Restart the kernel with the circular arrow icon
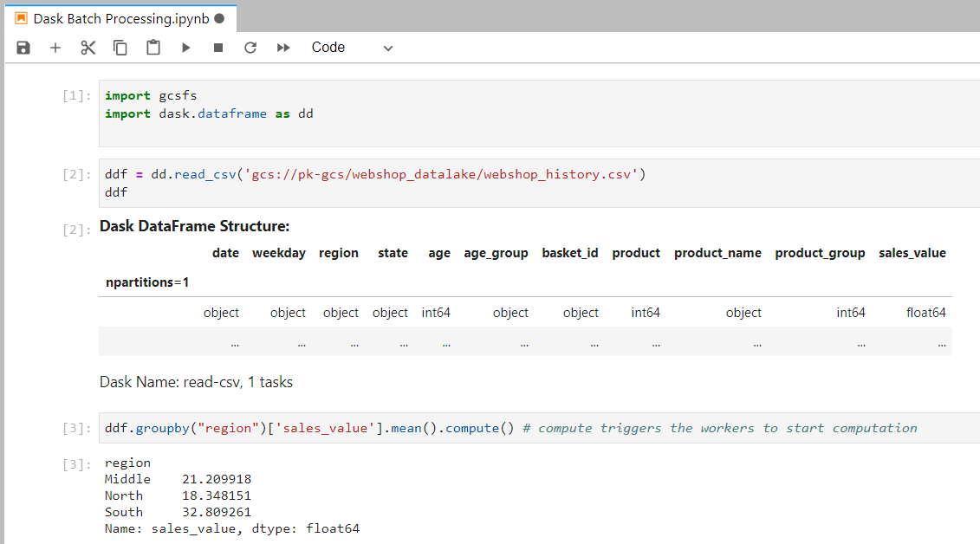 pos(250,48)
